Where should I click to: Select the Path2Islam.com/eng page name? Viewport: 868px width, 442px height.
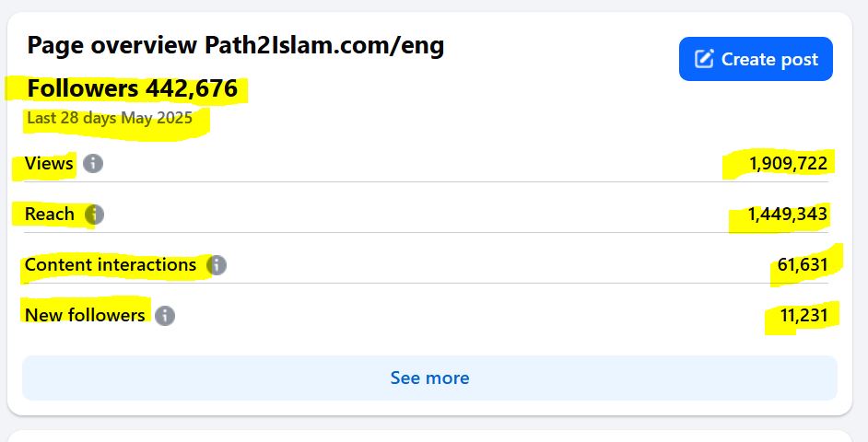(324, 45)
